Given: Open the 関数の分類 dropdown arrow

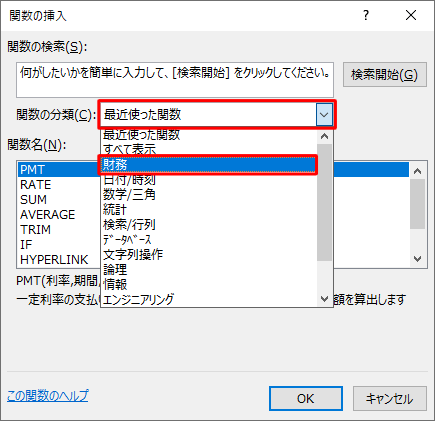Looking at the screenshot, I should (324, 114).
